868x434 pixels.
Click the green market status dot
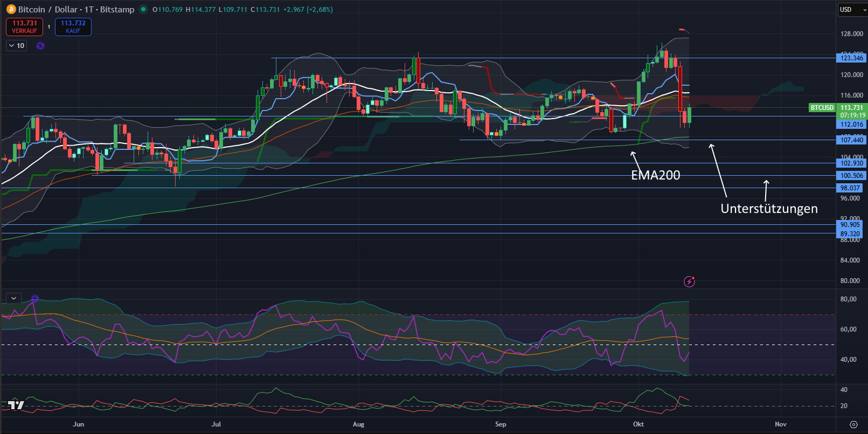(x=143, y=9)
